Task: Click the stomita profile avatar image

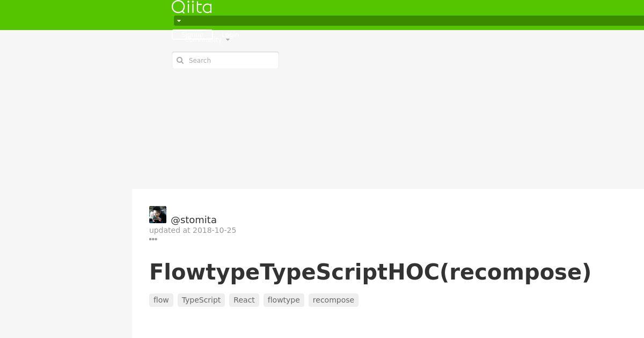Action: click(158, 215)
